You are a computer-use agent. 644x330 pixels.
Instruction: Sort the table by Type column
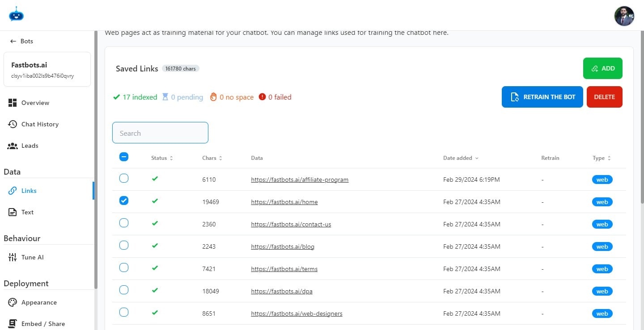click(609, 158)
